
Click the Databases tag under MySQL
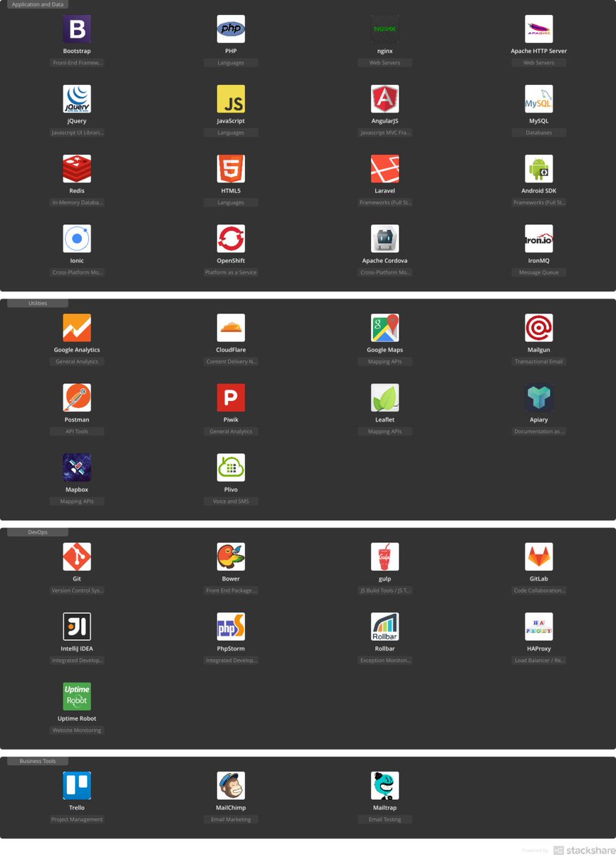coord(539,133)
